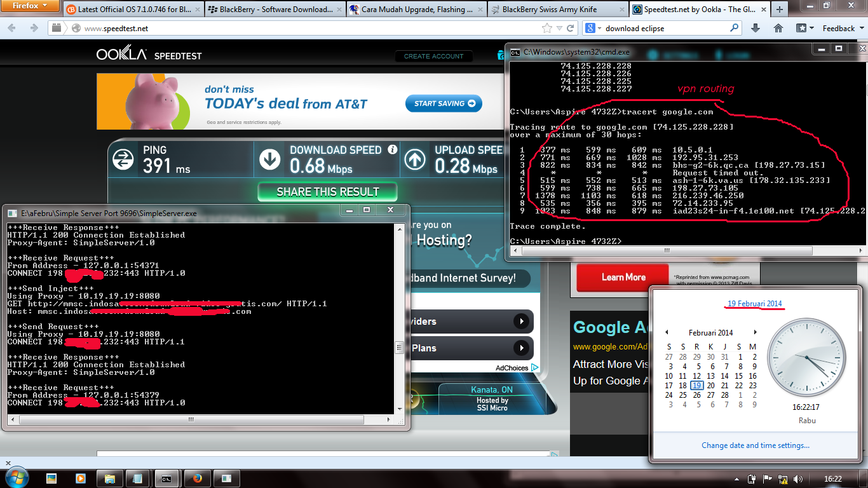
Task: Go to the Firefox home page
Action: (x=778, y=29)
